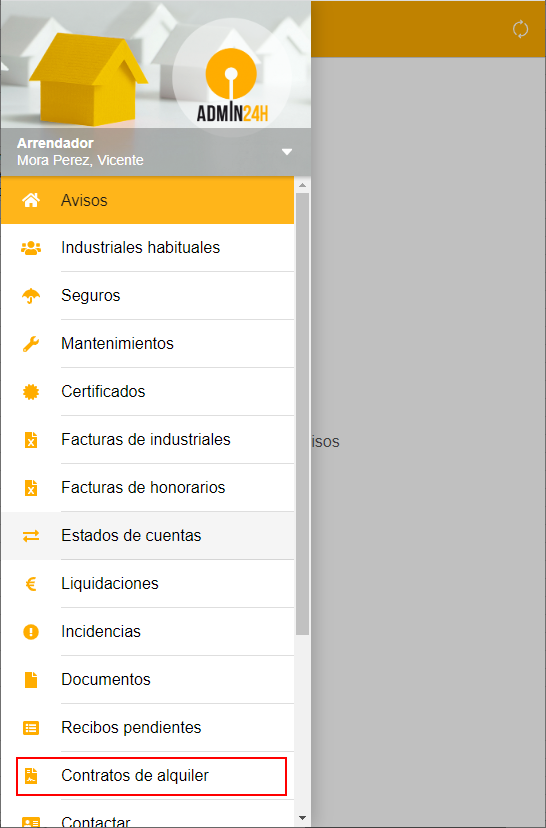
Task: Click the exclamation icon for Incidencias
Action: (31, 632)
